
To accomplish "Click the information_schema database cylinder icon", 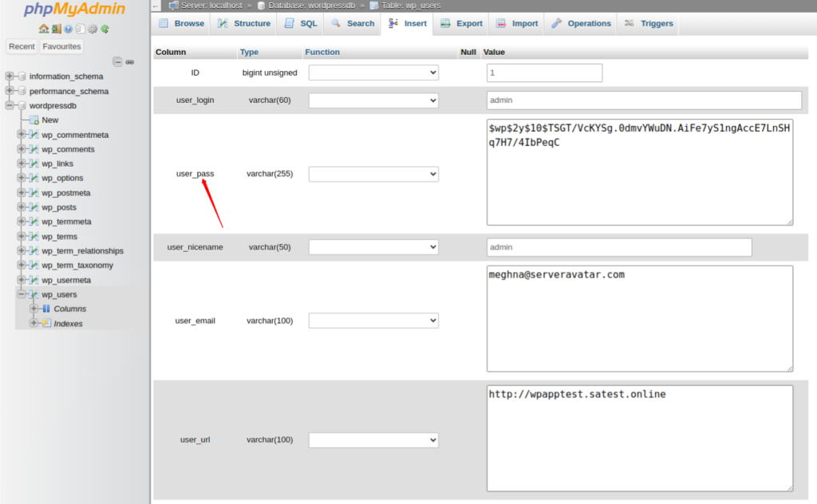I will coord(22,76).
